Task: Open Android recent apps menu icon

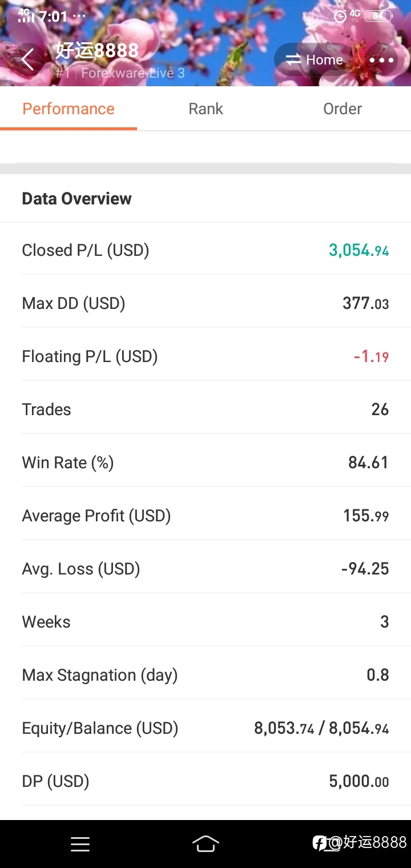Action: [x=80, y=844]
